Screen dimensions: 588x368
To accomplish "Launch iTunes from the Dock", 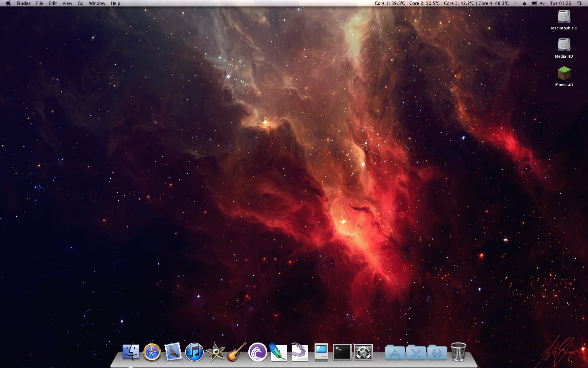I will click(194, 352).
